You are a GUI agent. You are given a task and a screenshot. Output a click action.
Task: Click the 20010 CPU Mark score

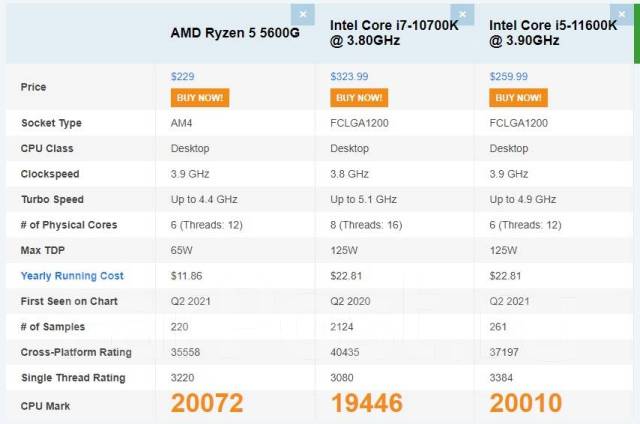(526, 403)
